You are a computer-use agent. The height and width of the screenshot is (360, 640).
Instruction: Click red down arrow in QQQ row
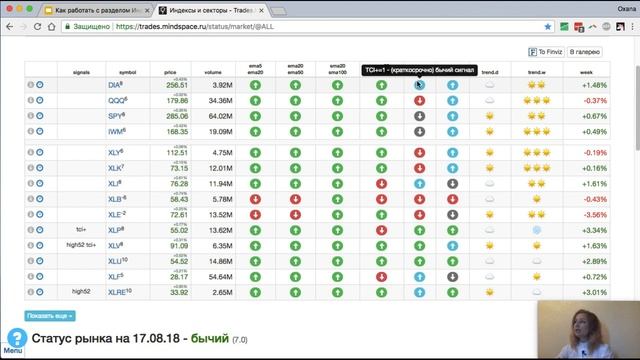point(420,100)
